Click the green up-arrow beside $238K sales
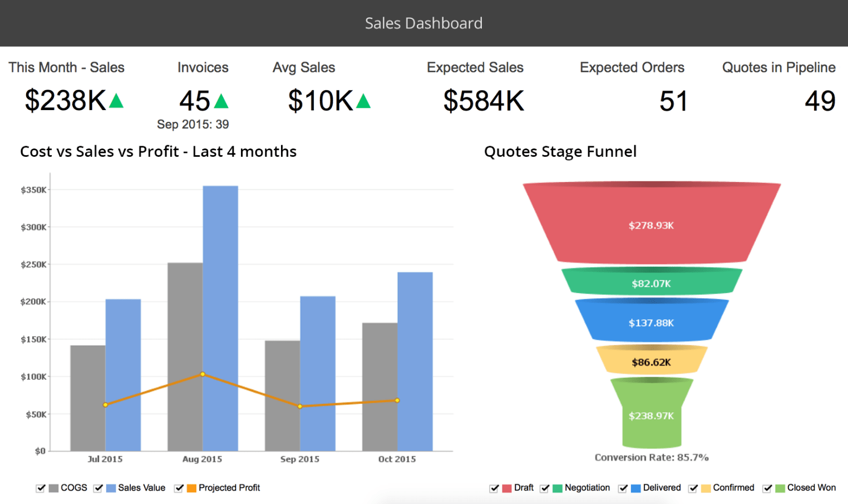848x504 pixels. [116, 101]
